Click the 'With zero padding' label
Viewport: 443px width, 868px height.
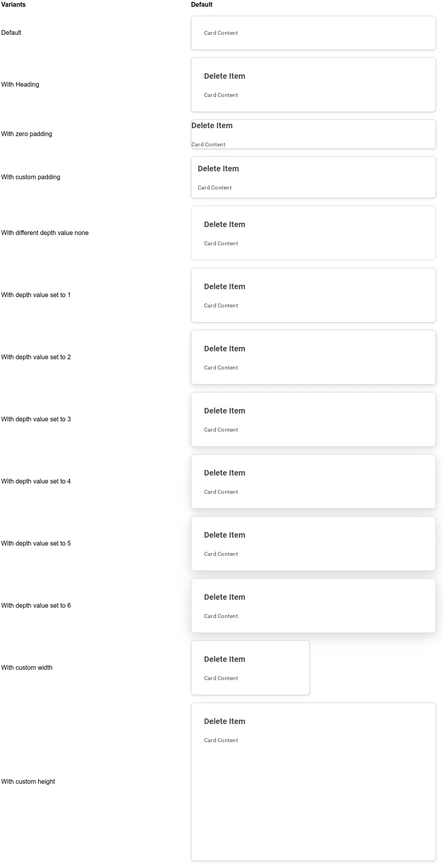(x=27, y=134)
